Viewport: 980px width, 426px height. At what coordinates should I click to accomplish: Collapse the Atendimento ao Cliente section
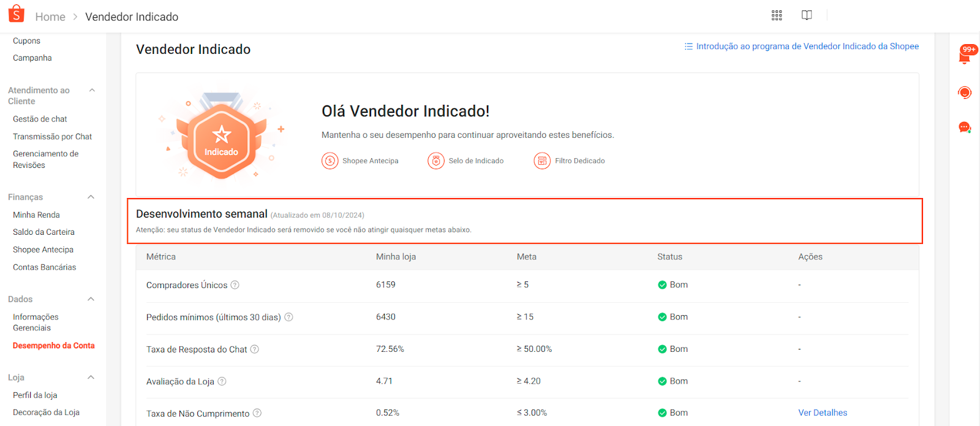92,90
